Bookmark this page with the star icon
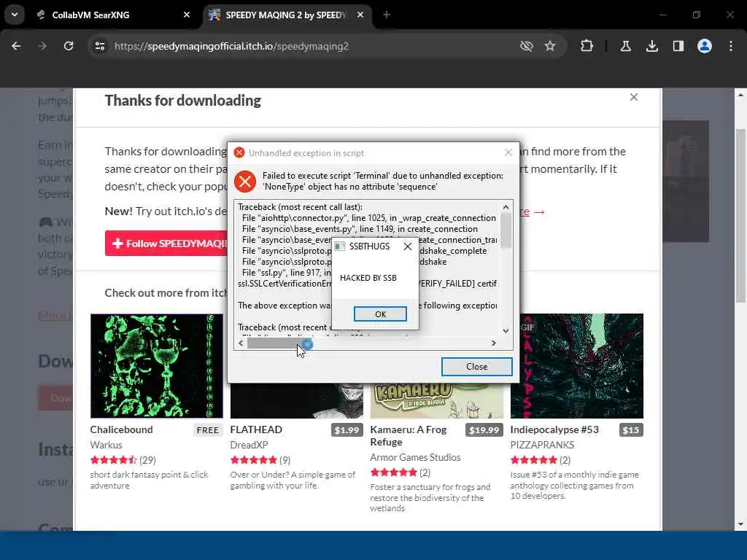 click(550, 46)
